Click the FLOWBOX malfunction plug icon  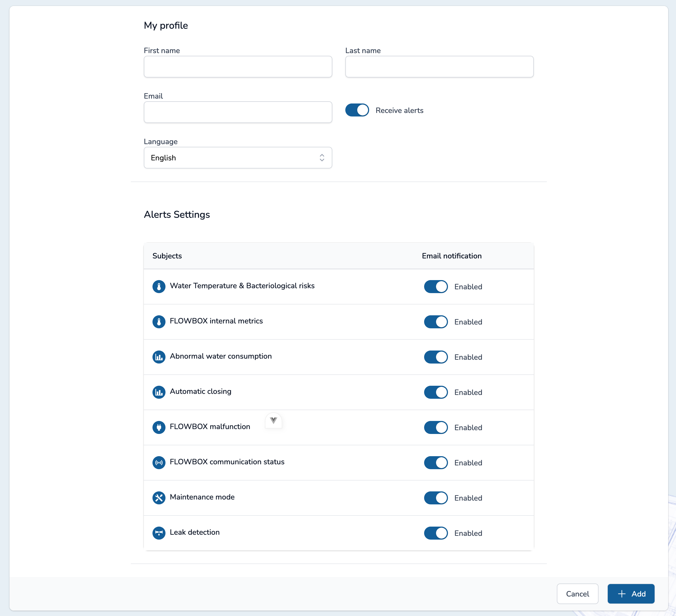click(159, 427)
